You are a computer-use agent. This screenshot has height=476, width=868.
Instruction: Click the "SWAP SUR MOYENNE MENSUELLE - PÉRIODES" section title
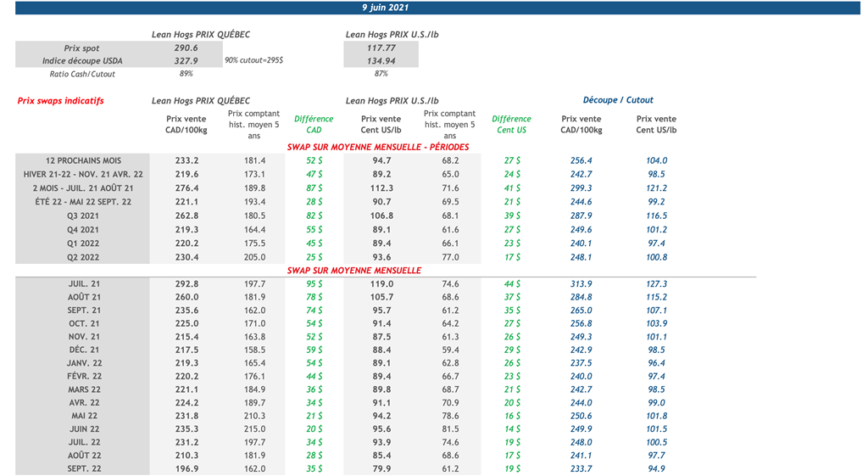377,147
